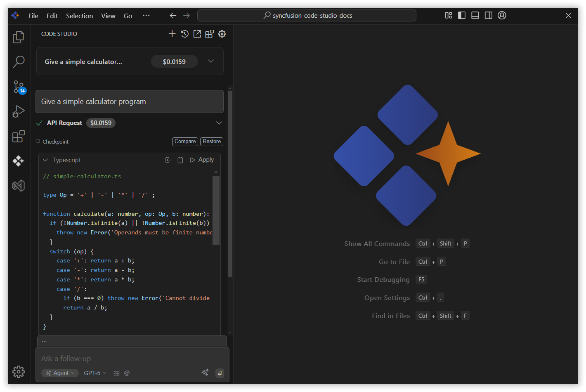The image size is (586, 392).
Task: Toggle the primary side bar
Action: pyautogui.click(x=462, y=16)
